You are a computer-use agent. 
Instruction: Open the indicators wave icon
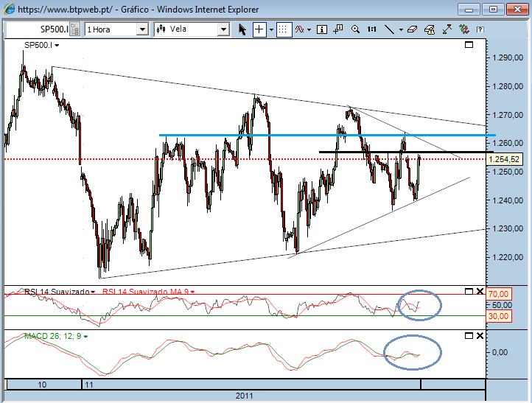pyautogui.click(x=299, y=29)
